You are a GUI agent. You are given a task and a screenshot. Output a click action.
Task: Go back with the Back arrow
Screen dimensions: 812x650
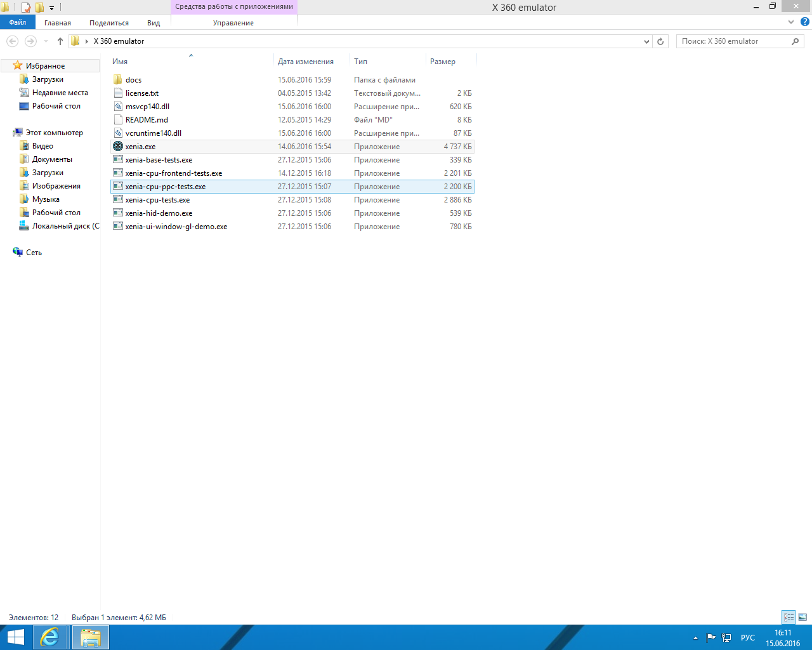(13, 41)
